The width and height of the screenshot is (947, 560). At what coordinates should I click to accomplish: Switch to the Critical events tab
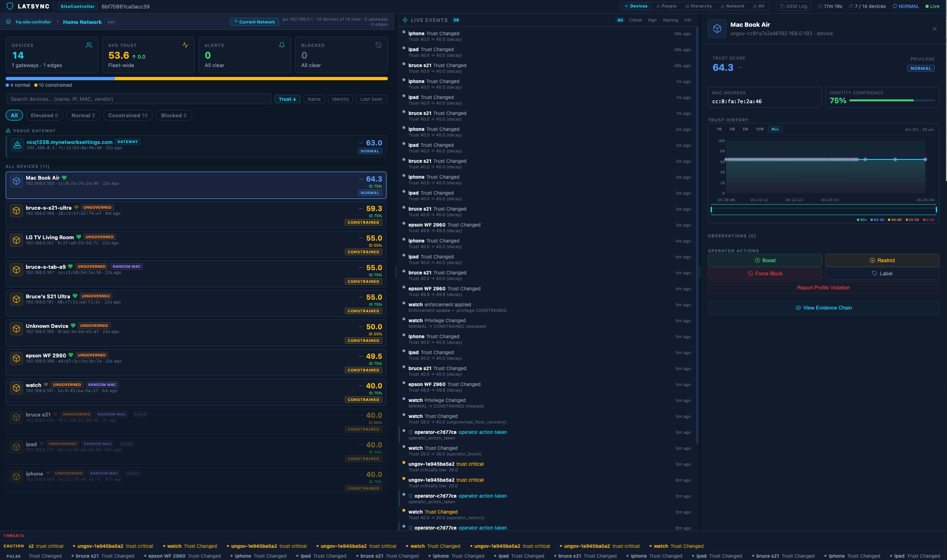[x=636, y=20]
